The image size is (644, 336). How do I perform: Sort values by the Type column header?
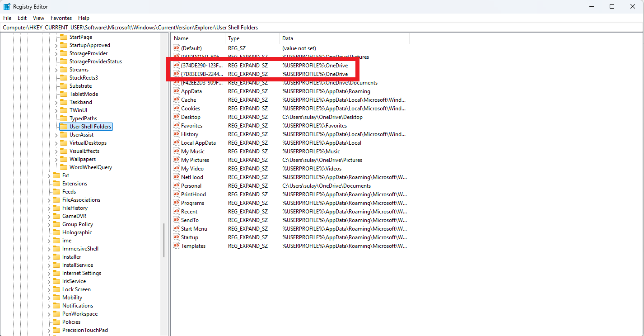point(252,38)
